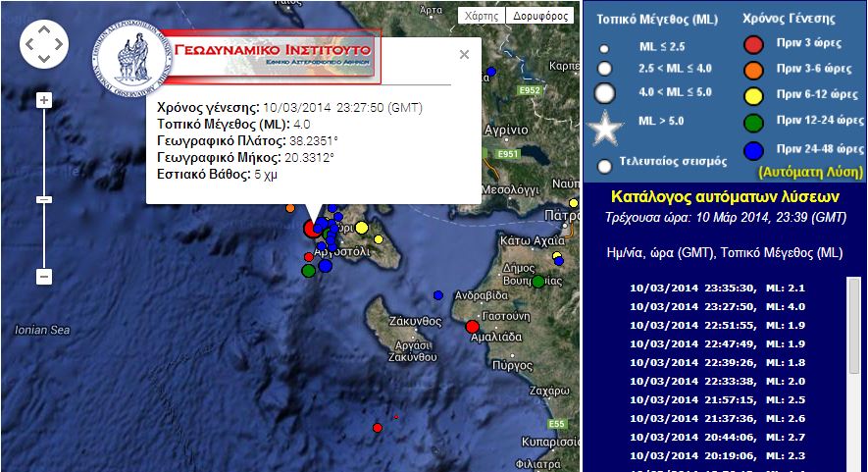The height and width of the screenshot is (472, 868).
Task: Click the map zoom slider handle
Action: tap(44, 199)
